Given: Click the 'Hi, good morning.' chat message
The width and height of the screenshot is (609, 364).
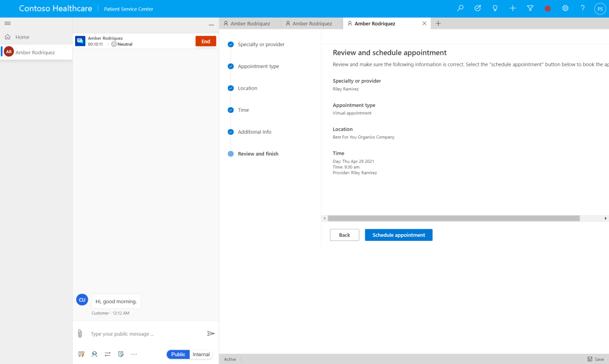Looking at the screenshot, I should (x=116, y=301).
